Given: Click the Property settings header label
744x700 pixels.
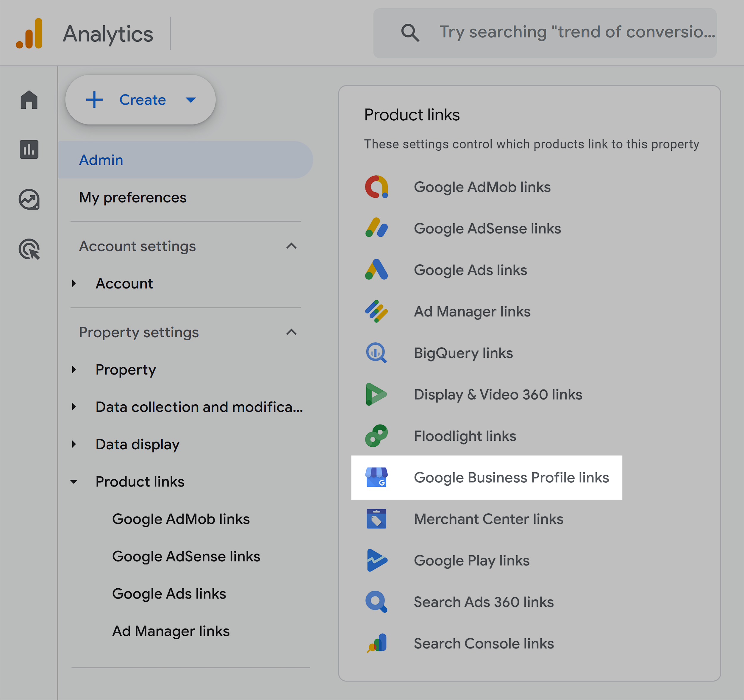Looking at the screenshot, I should point(139,332).
